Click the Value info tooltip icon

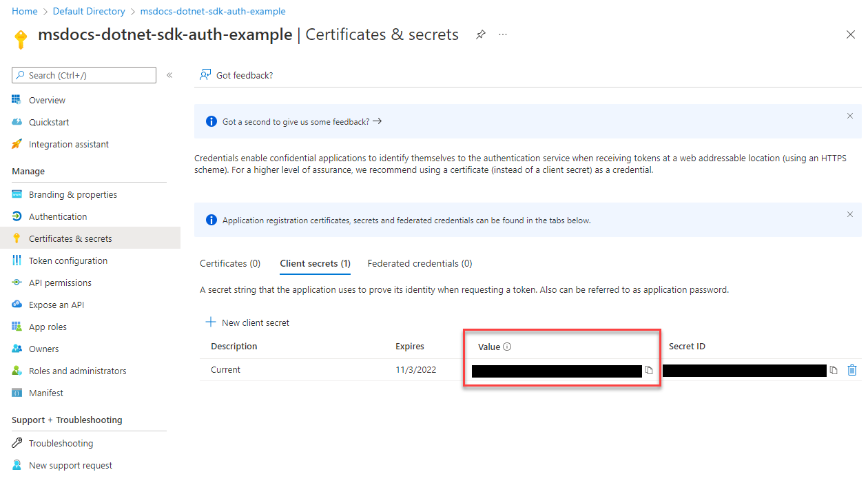pyautogui.click(x=507, y=347)
